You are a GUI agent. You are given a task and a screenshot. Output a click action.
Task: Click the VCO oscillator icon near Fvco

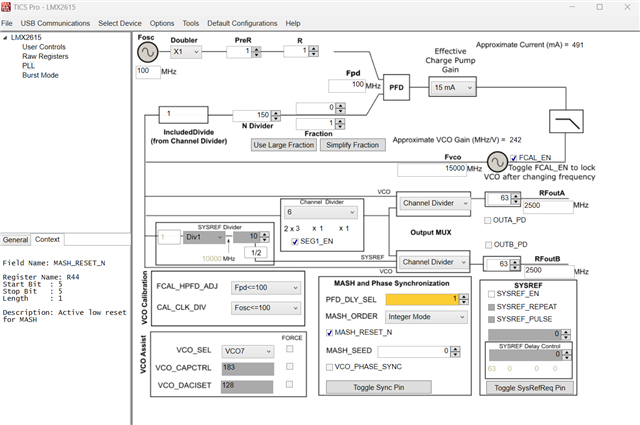497,162
